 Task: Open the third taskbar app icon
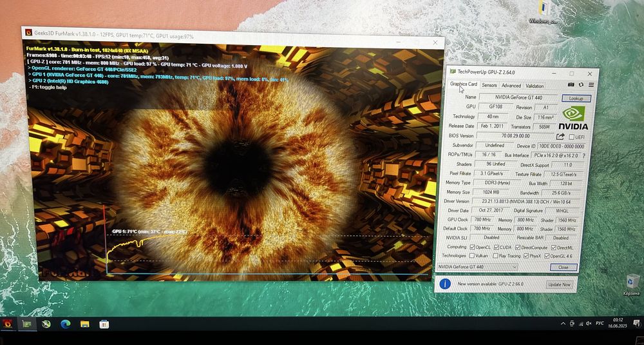(x=46, y=324)
